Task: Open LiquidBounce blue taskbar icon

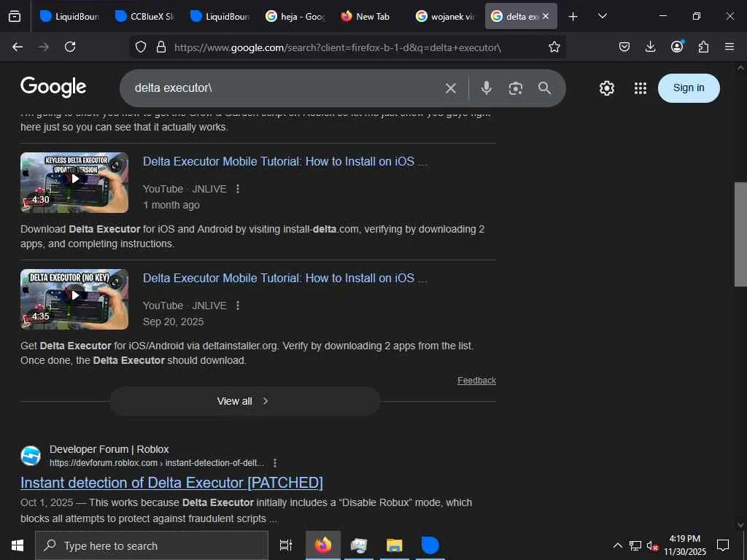Action: [430, 545]
